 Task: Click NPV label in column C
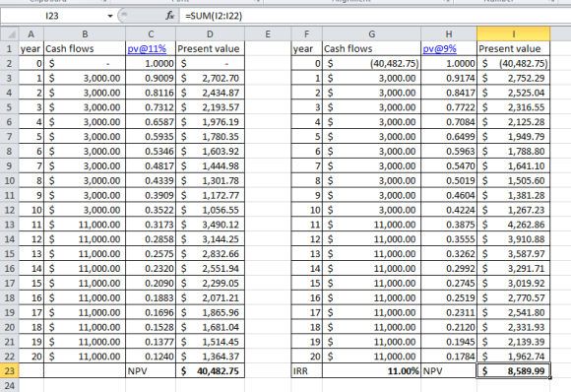click(151, 371)
